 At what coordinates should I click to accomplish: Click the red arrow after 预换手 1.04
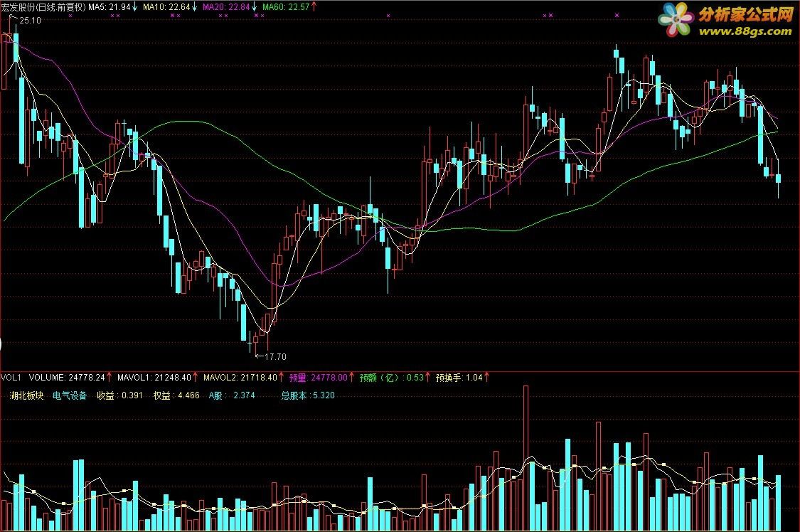486,378
